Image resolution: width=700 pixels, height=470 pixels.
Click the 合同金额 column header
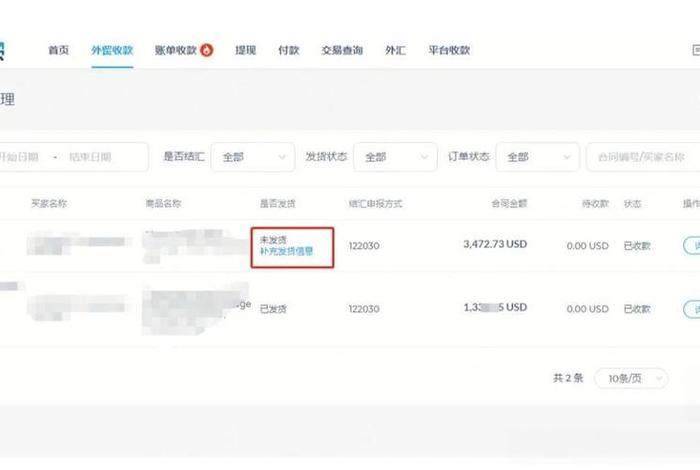pos(509,204)
